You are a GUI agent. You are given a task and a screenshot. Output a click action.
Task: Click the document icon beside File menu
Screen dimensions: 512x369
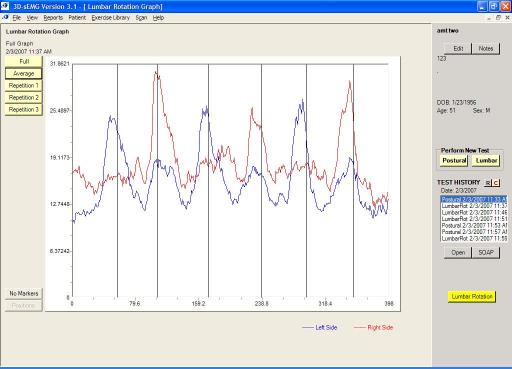(x=5, y=17)
